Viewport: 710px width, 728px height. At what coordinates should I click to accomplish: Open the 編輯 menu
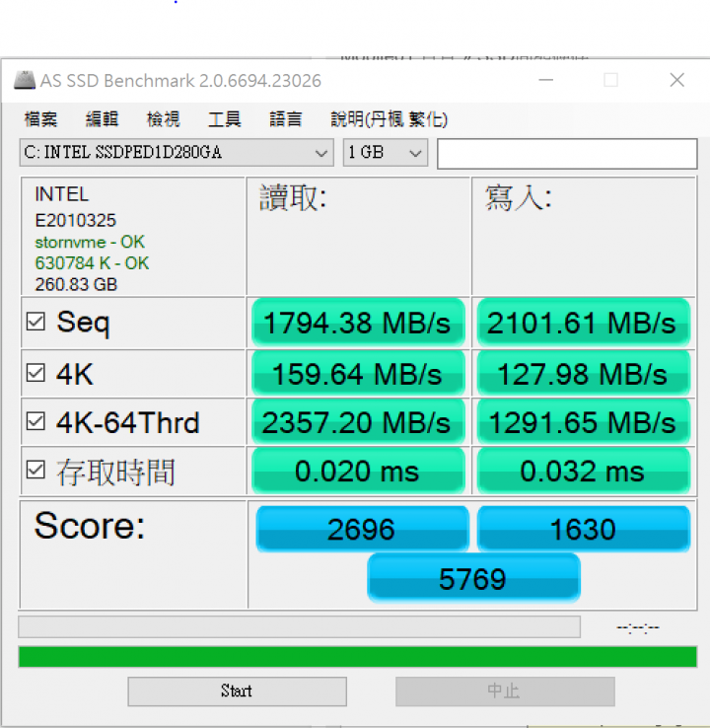103,119
